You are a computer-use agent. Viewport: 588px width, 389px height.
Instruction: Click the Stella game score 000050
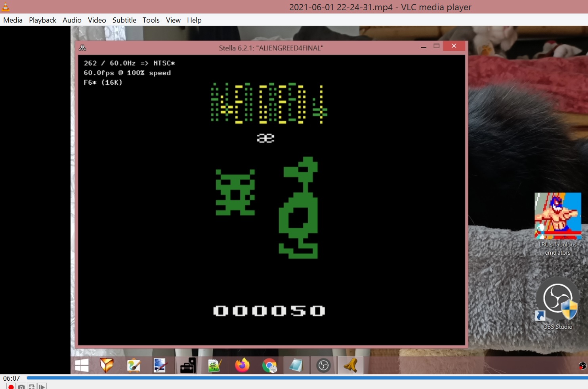click(269, 311)
